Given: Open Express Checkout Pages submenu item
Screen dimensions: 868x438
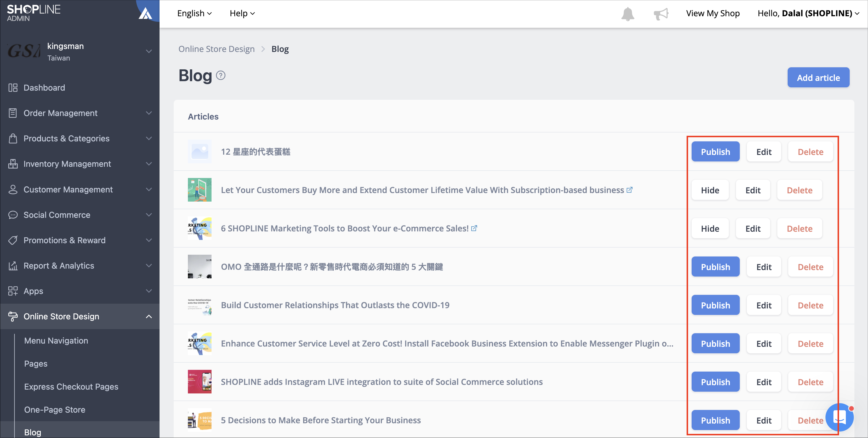Looking at the screenshot, I should [x=71, y=387].
